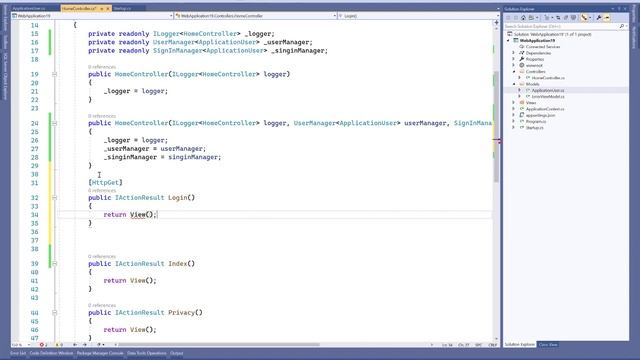This screenshot has height=360, width=640.
Task: Toggle Preview Selected Items icon
Action: tap(607, 18)
